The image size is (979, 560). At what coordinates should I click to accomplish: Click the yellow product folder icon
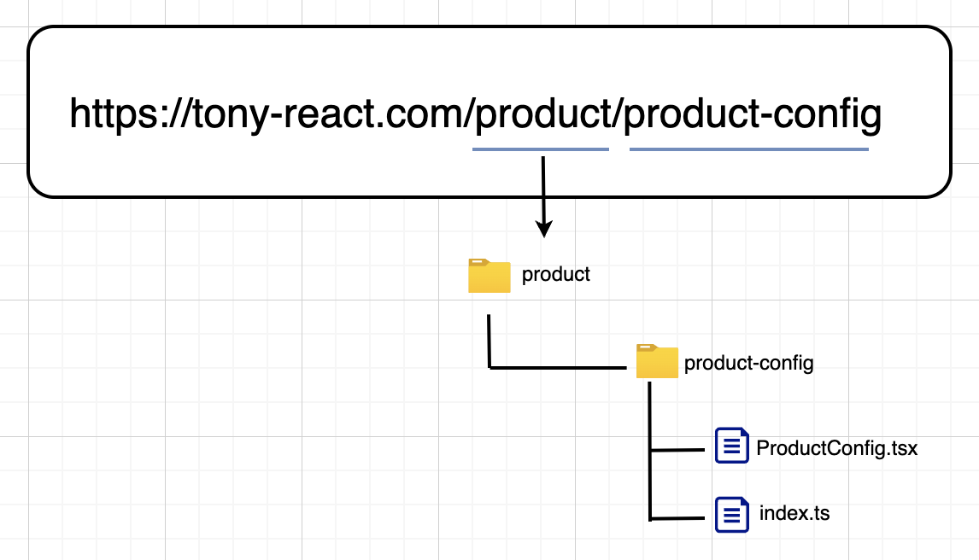point(489,276)
